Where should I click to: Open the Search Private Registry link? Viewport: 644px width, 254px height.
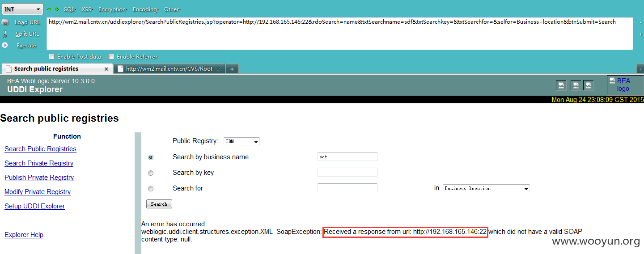pos(39,163)
